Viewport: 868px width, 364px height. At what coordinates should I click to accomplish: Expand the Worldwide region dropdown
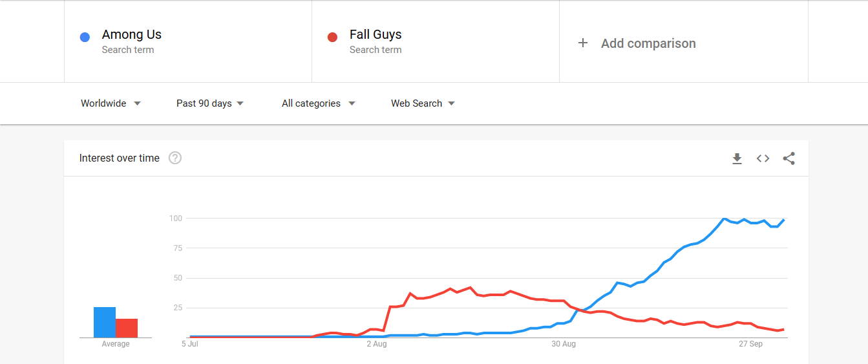point(111,103)
